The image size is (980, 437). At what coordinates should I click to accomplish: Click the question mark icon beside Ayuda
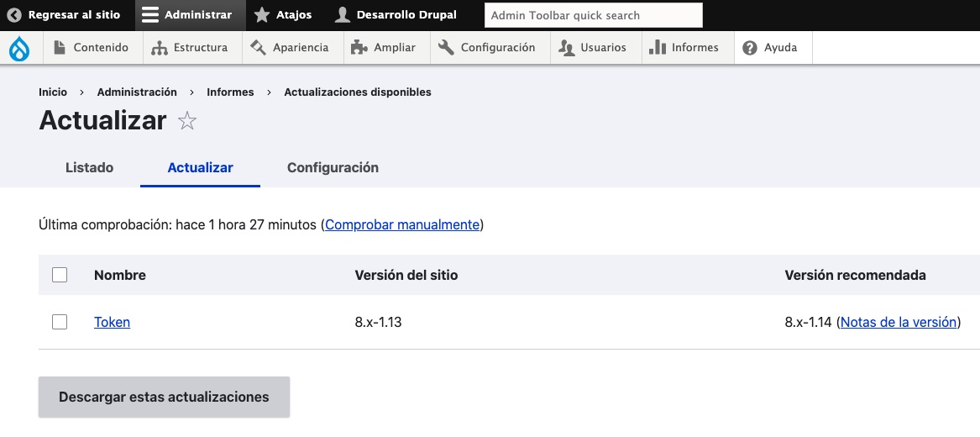point(750,48)
